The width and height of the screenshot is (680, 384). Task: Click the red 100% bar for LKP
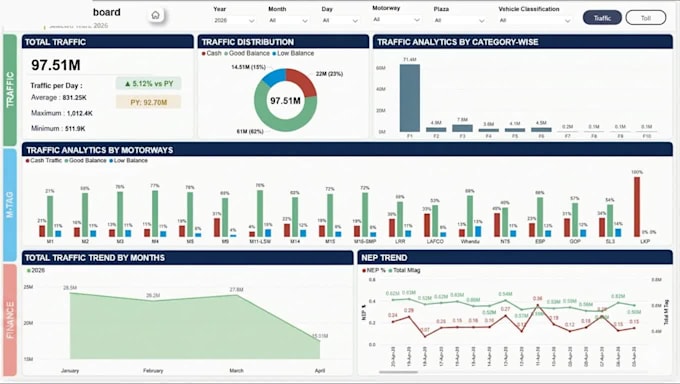point(637,207)
